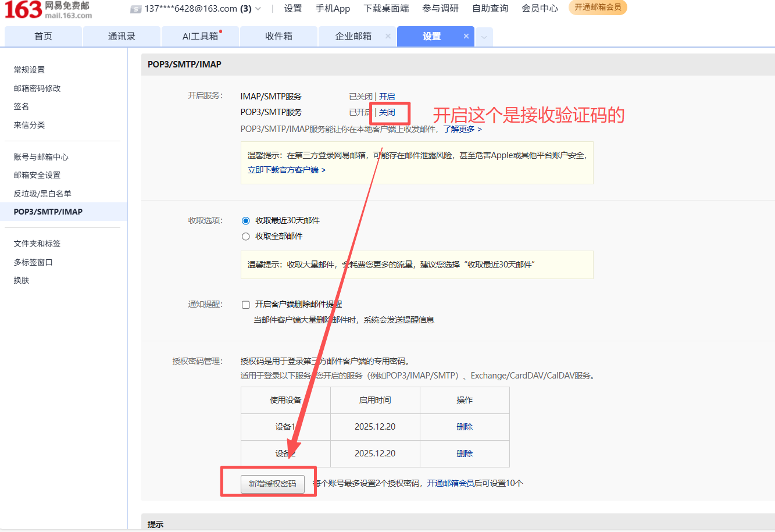Image resolution: width=775 pixels, height=532 pixels.
Task: Open 换肤 in the sidebar
Action: point(22,280)
